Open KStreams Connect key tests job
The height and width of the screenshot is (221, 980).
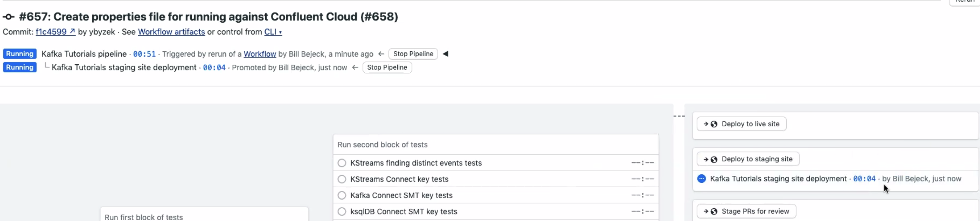pyautogui.click(x=496, y=179)
